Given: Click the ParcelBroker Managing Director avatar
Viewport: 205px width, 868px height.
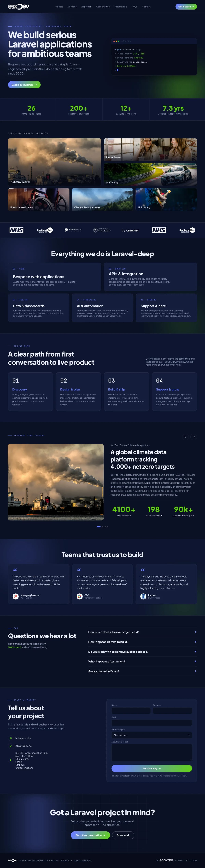Looking at the screenshot, I should (16, 596).
